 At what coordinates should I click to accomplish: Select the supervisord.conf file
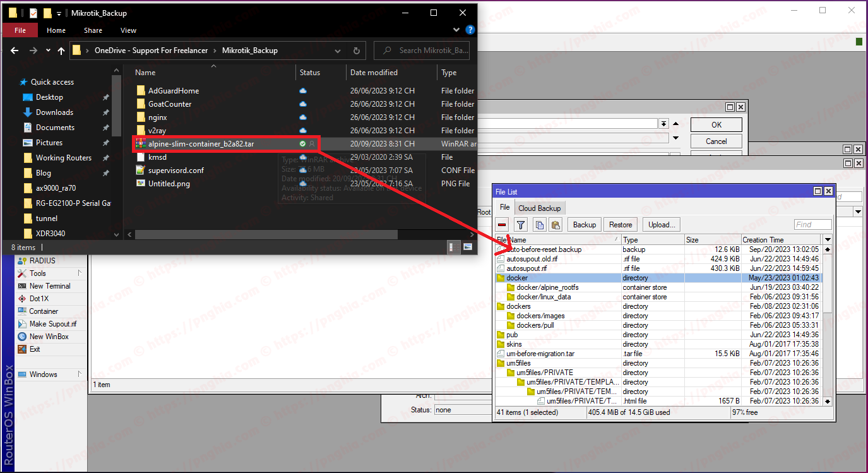click(175, 171)
